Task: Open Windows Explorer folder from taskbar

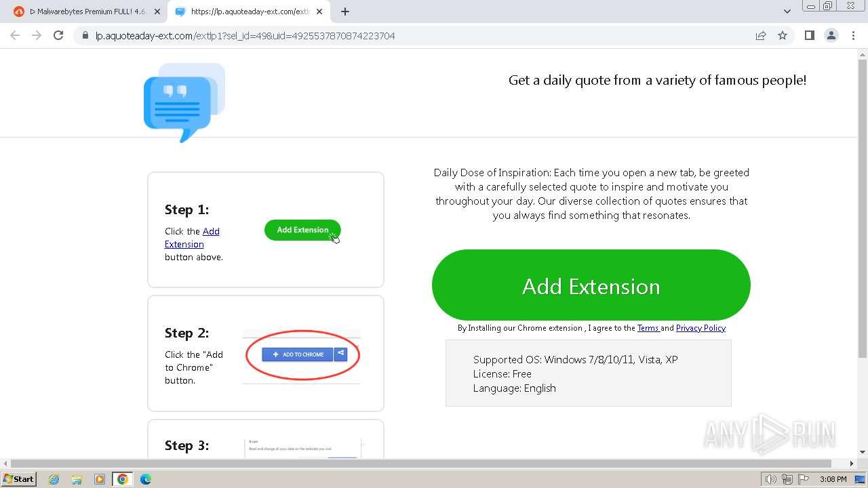Action: [77, 479]
